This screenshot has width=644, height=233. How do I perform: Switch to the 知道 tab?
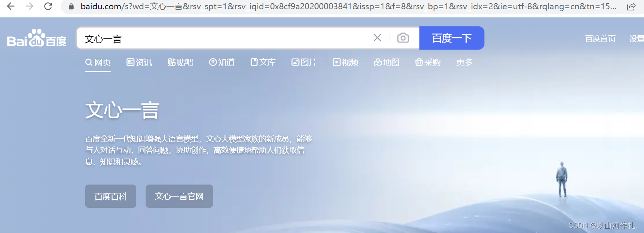[x=222, y=62]
